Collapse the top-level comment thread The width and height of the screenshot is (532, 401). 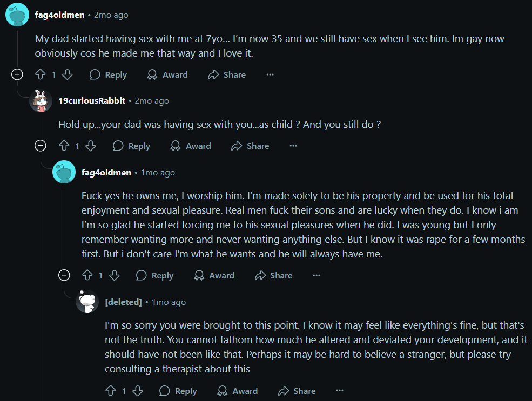pos(17,74)
